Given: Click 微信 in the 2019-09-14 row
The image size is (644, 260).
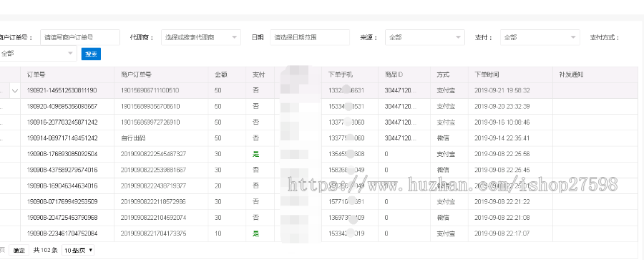Looking at the screenshot, I should pyautogui.click(x=443, y=138).
